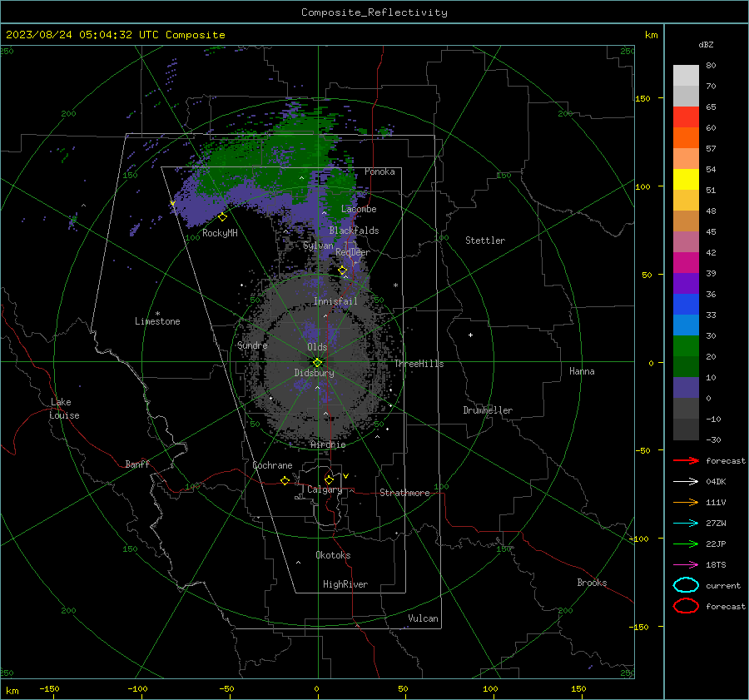749x700 pixels.
Task: Click the Blackfalds city label
Action: pos(354,231)
